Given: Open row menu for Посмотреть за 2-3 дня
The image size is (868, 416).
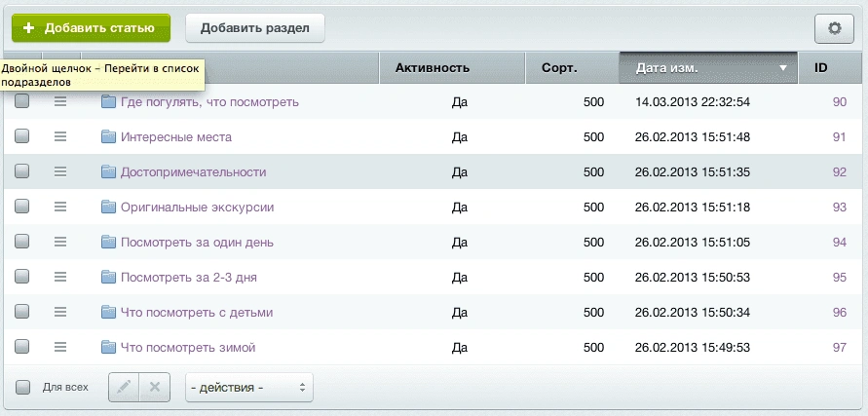Looking at the screenshot, I should pyautogui.click(x=60, y=277).
